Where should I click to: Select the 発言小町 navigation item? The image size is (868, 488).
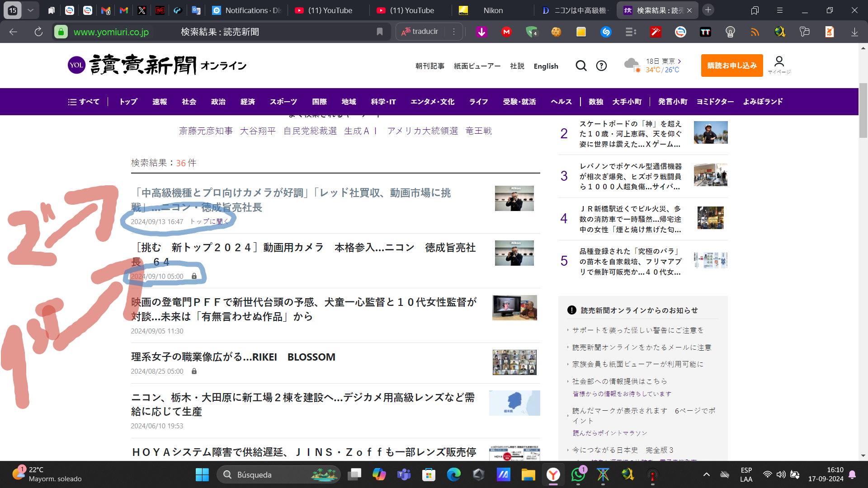click(x=673, y=102)
